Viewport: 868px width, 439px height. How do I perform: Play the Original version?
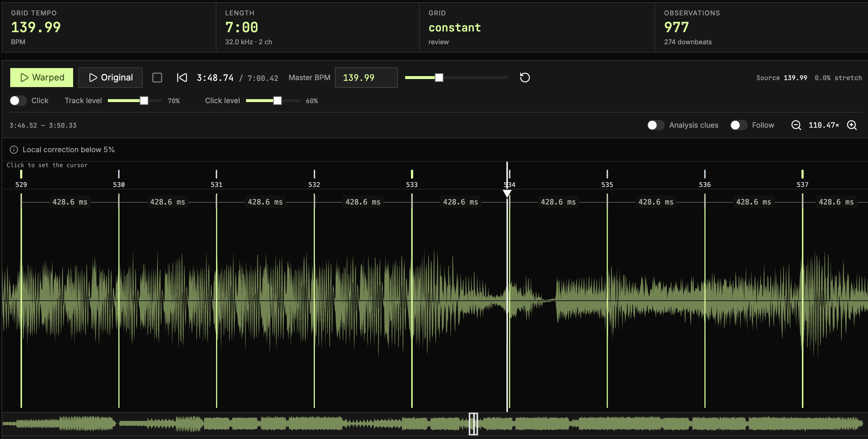tap(110, 78)
